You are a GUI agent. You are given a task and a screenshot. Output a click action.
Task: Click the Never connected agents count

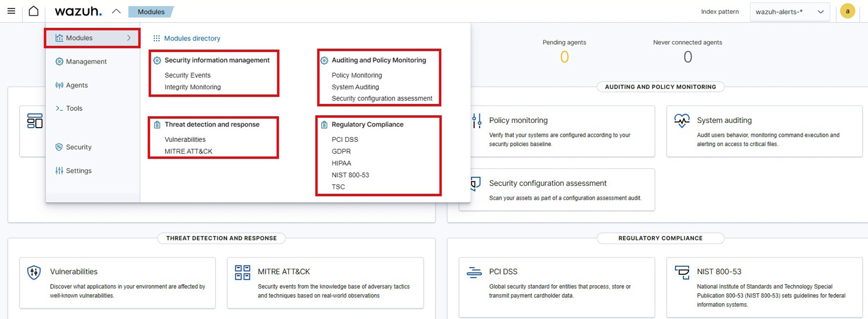point(688,57)
